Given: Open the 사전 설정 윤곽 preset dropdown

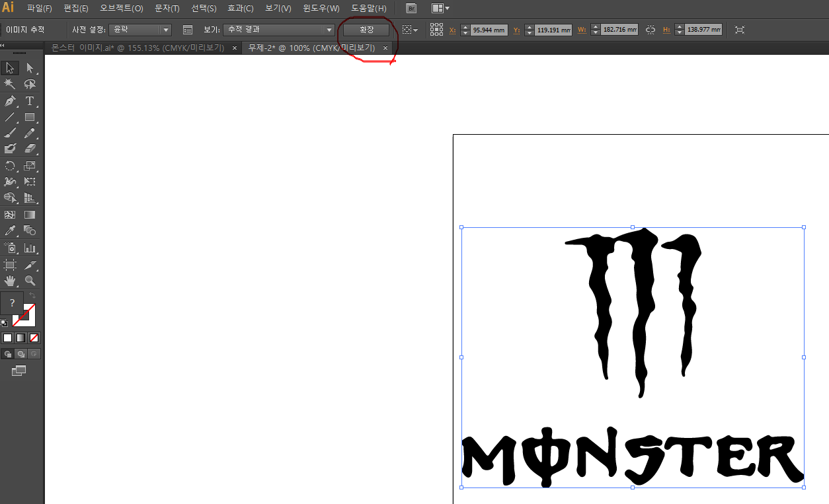Looking at the screenshot, I should [140, 30].
